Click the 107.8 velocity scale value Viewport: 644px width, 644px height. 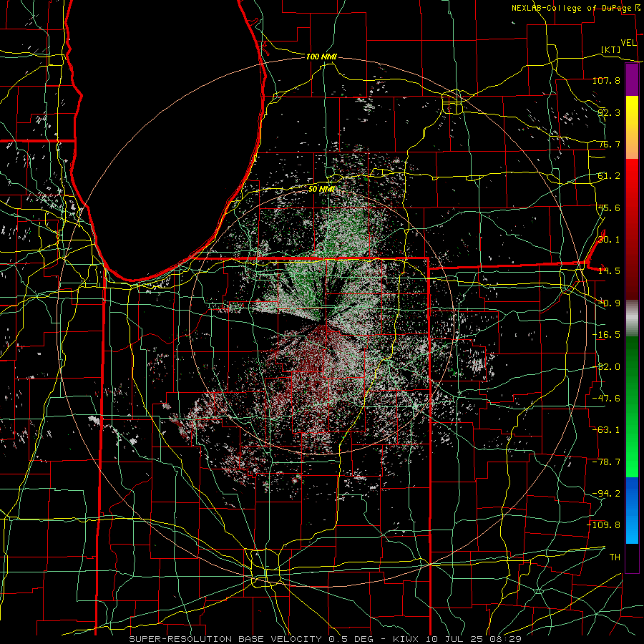(x=606, y=80)
